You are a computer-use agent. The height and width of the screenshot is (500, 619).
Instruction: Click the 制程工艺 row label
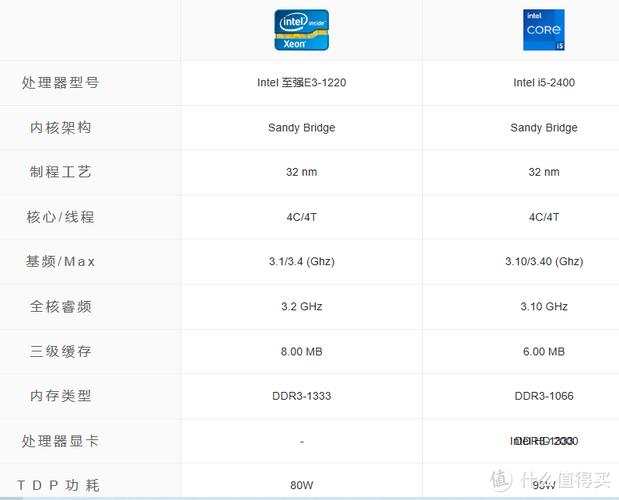(x=60, y=172)
